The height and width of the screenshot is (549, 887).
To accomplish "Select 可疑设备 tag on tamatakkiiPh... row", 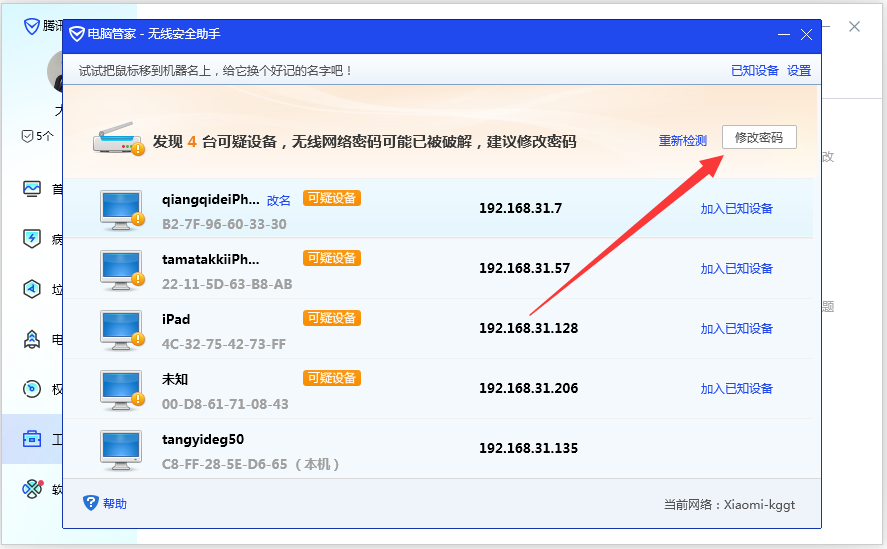I will (331, 258).
